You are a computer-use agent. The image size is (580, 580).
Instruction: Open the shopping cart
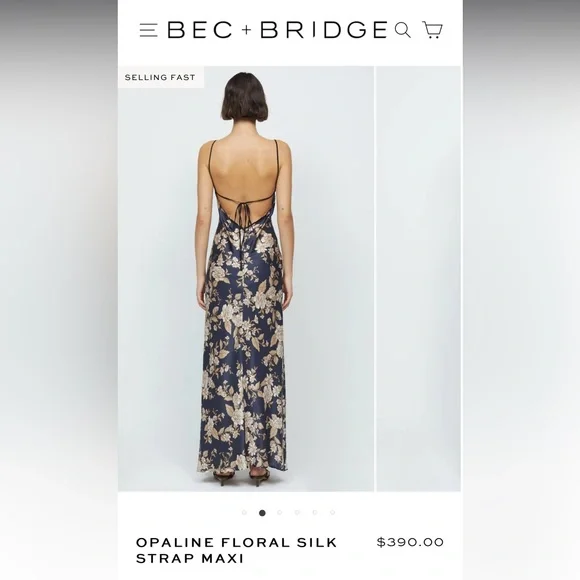point(432,30)
